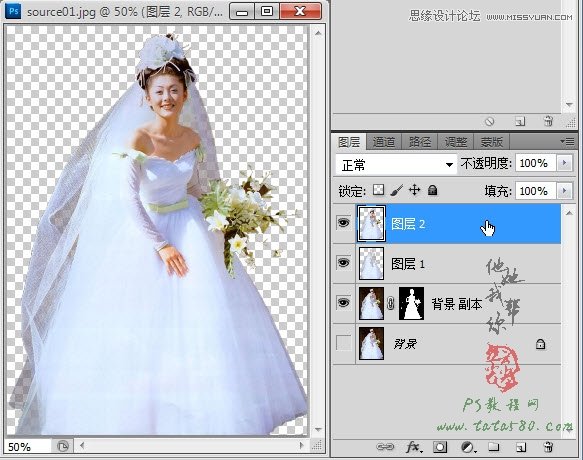
Task: Open the 填充 slider arrow
Action: pos(564,191)
